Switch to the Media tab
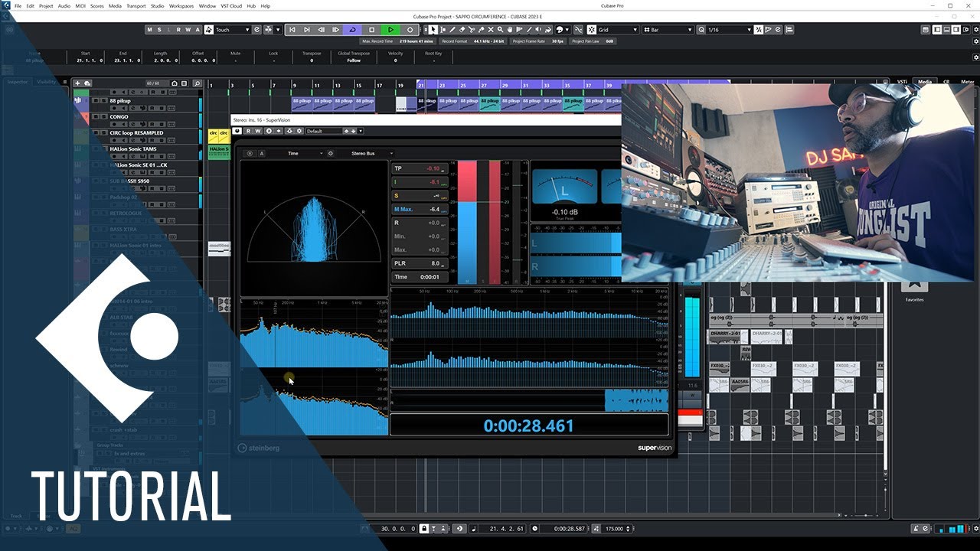 point(925,81)
